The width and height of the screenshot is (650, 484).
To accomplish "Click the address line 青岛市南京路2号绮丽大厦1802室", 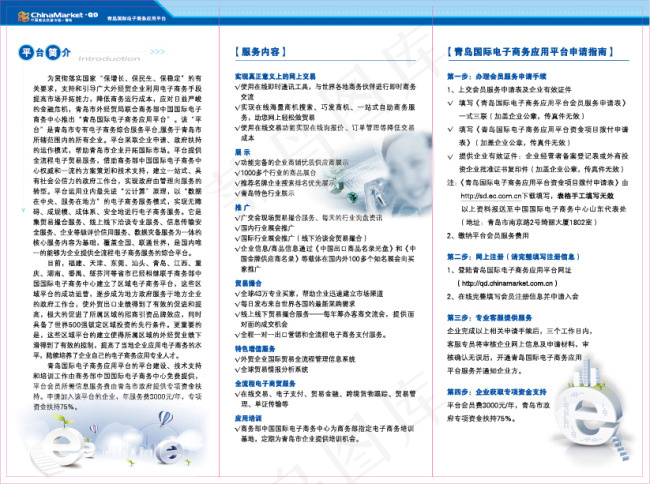I will pyautogui.click(x=529, y=223).
